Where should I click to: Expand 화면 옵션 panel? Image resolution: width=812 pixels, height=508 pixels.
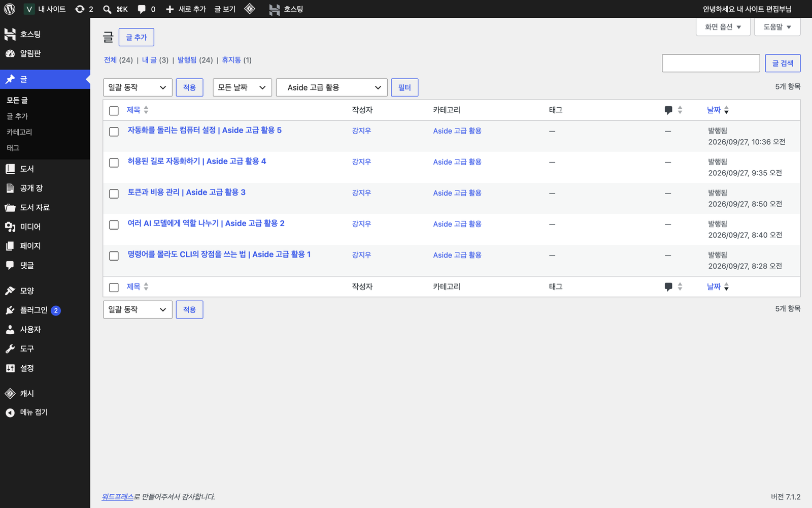tap(723, 27)
